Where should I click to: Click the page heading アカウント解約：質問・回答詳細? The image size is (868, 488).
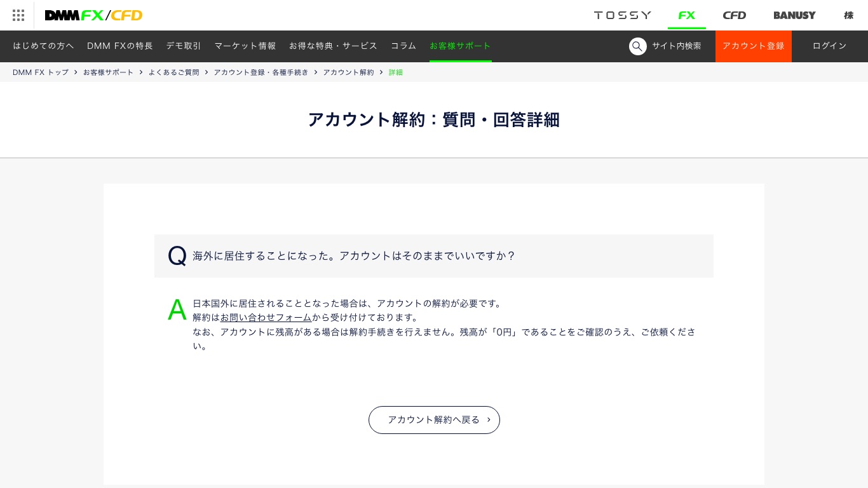point(434,119)
